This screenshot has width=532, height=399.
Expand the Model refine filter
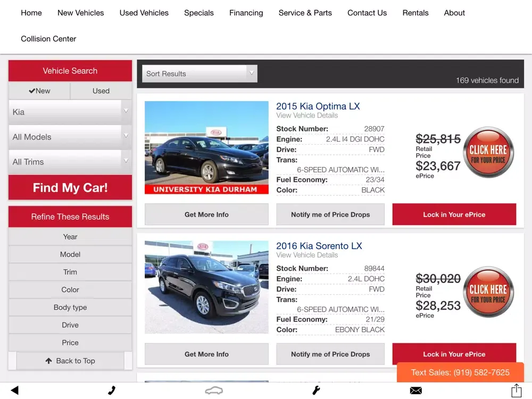tap(70, 254)
